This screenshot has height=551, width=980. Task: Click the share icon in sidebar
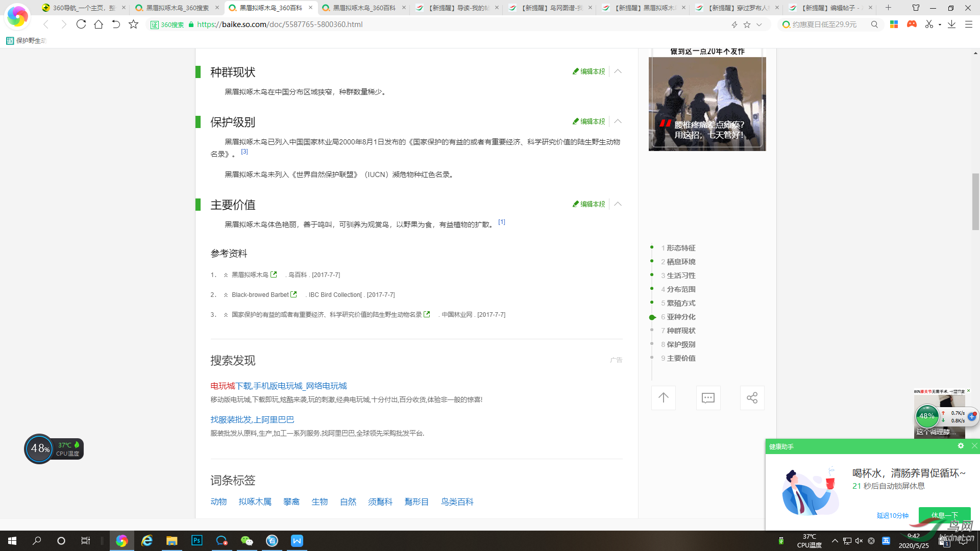click(752, 398)
